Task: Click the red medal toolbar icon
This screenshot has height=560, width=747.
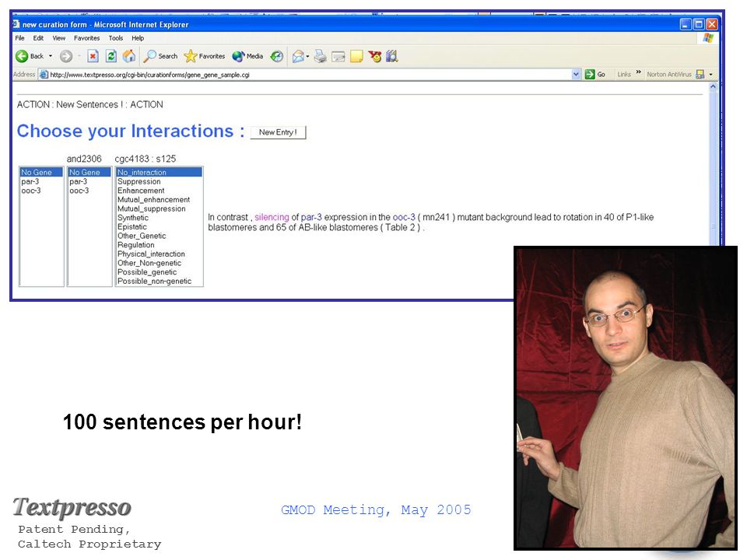Action: pos(375,56)
